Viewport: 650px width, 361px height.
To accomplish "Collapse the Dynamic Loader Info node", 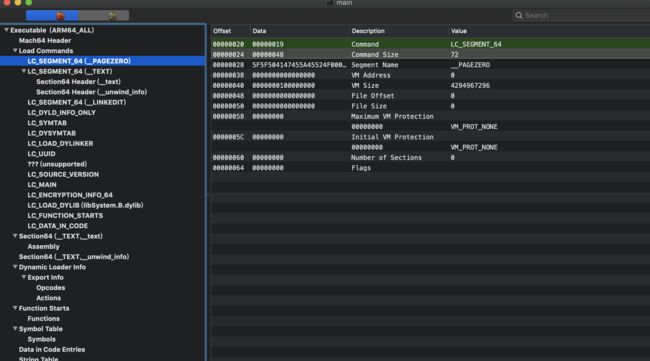I will [x=15, y=267].
